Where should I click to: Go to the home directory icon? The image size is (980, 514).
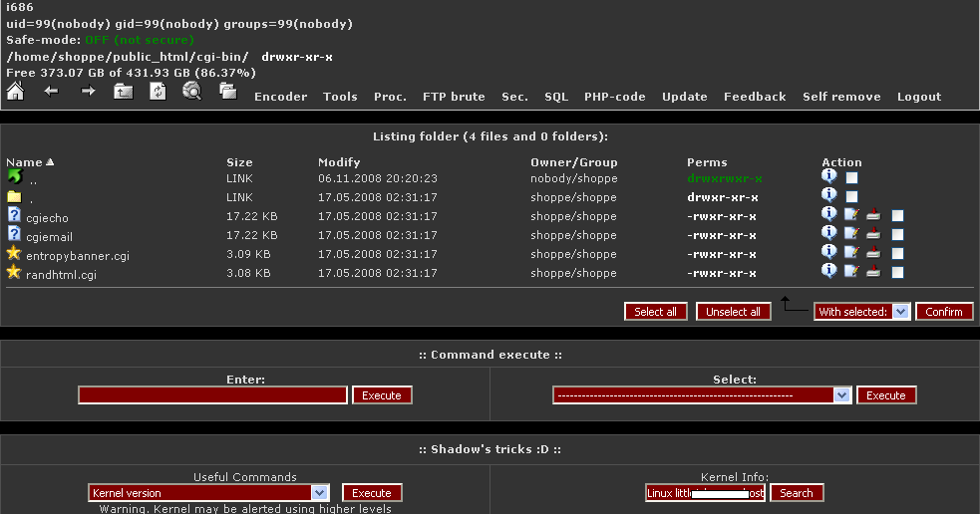(15, 92)
